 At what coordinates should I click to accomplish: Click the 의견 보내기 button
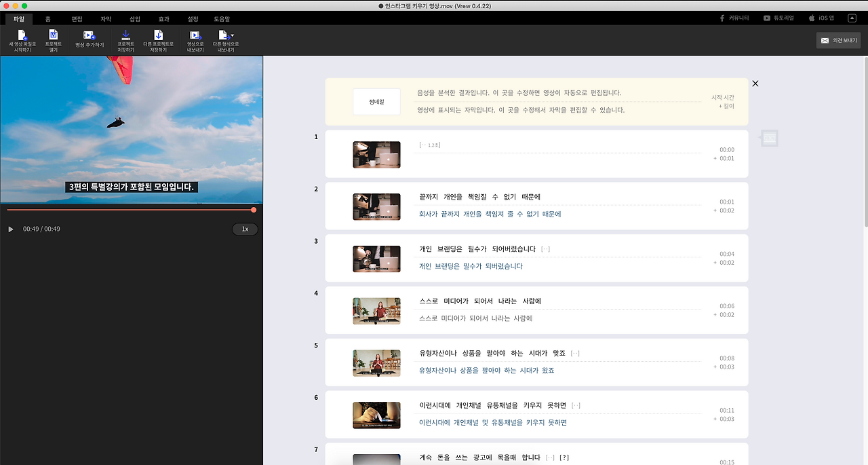pyautogui.click(x=838, y=41)
